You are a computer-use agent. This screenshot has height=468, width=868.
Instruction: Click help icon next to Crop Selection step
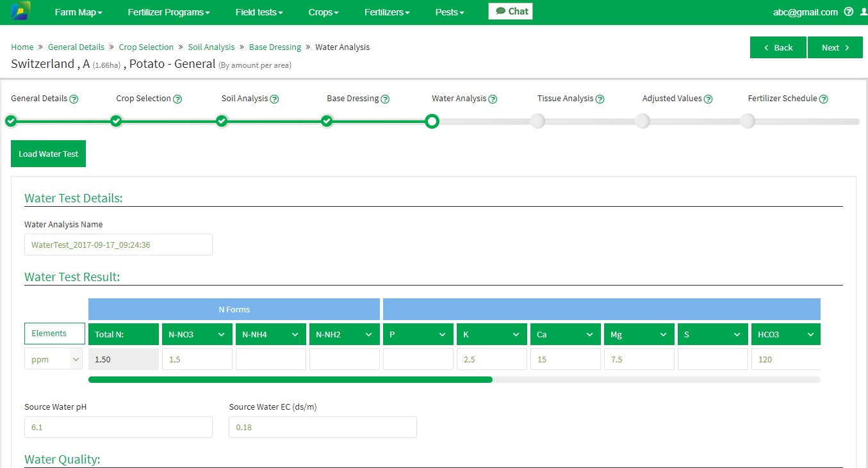(178, 99)
